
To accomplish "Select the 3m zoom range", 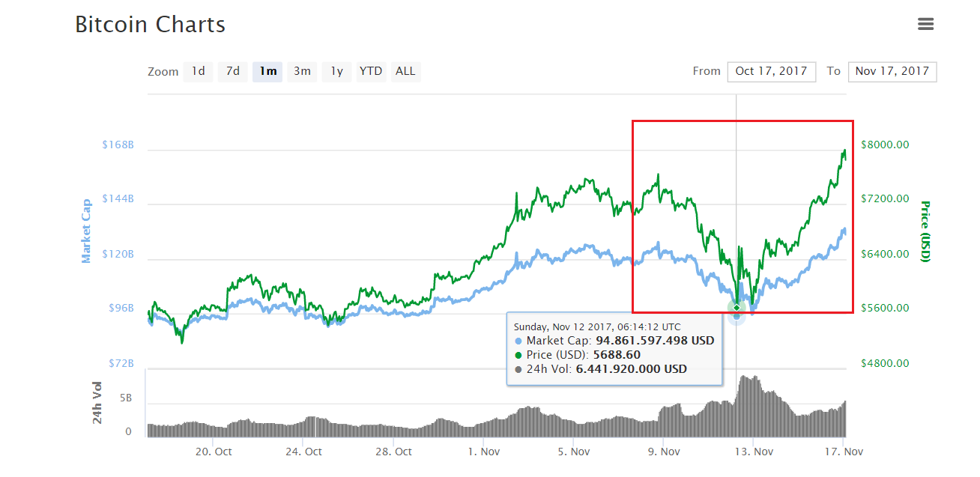I will (302, 71).
